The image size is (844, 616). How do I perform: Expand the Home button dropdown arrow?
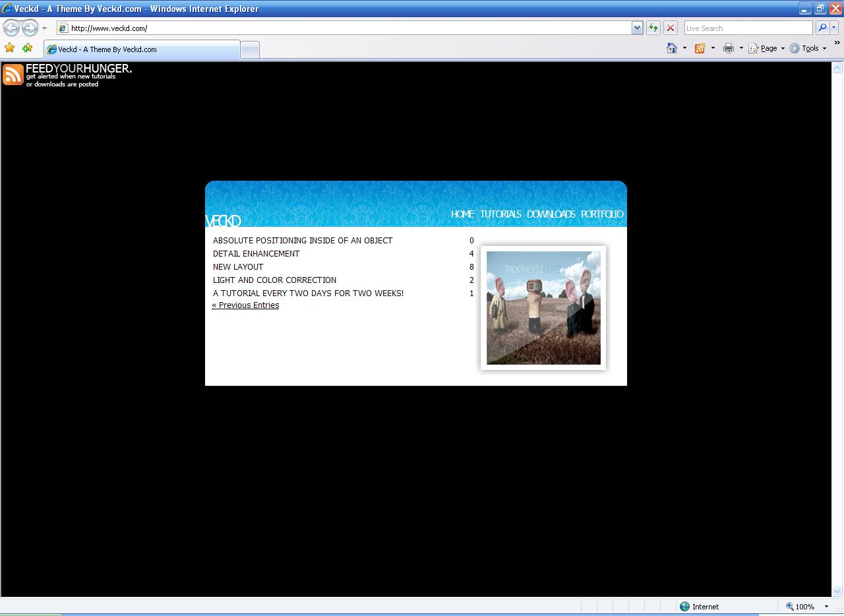click(x=684, y=48)
